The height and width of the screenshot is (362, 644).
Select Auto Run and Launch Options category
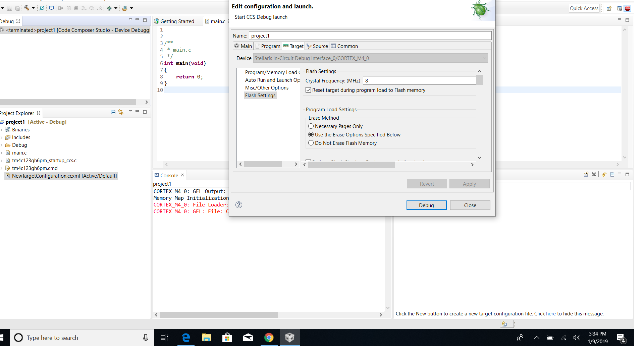coord(272,80)
